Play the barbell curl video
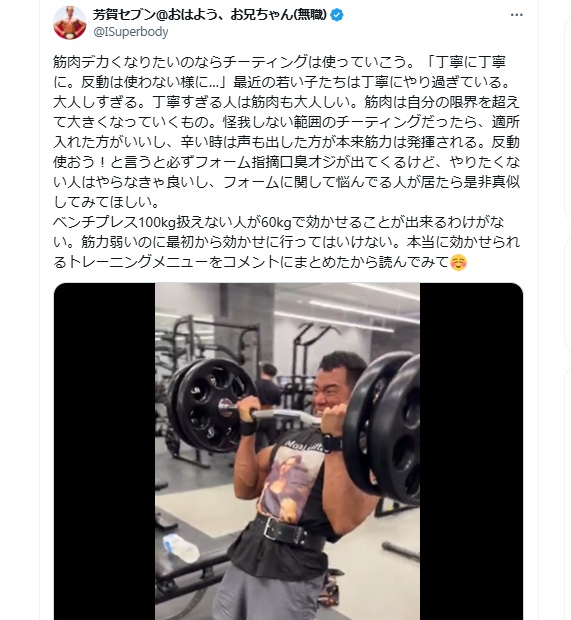This screenshot has height=620, width=571. pos(287,451)
